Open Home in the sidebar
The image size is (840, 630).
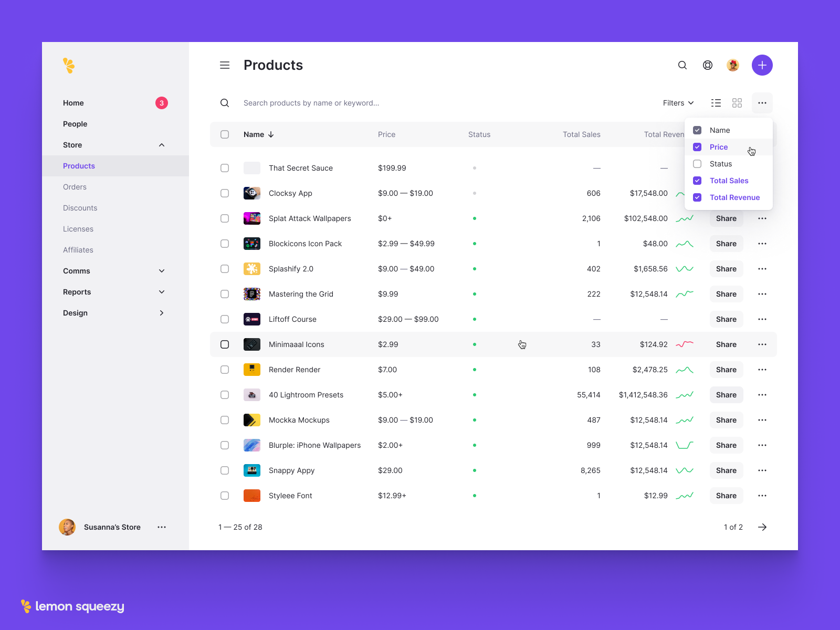[73, 103]
